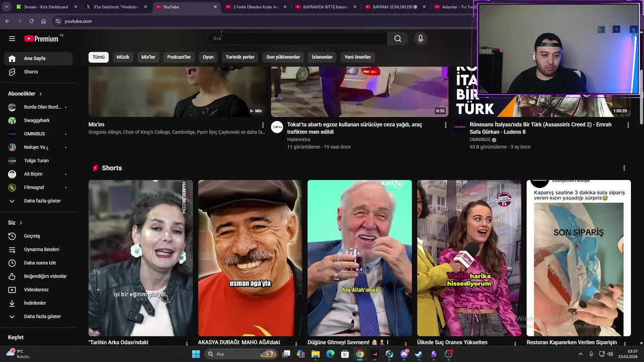
Task: Select the Müzik filter chip
Action: (x=123, y=57)
